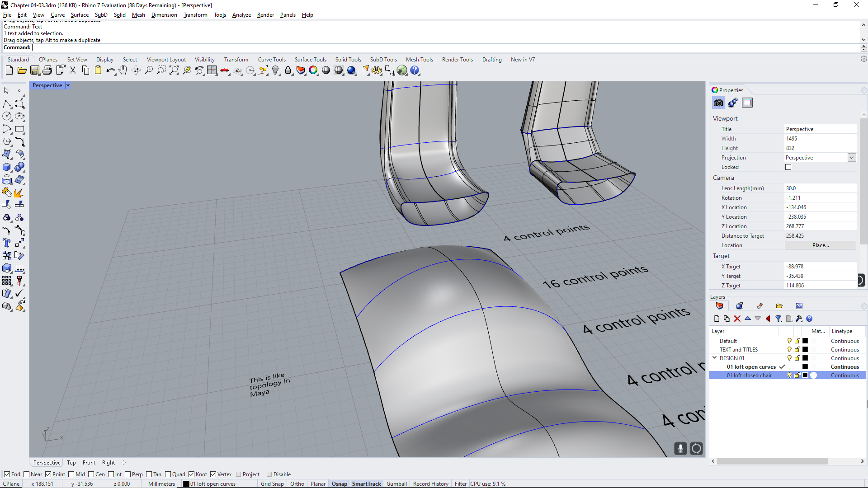This screenshot has height=488, width=868.
Task: Click the Lens Length value field
Action: (x=820, y=188)
